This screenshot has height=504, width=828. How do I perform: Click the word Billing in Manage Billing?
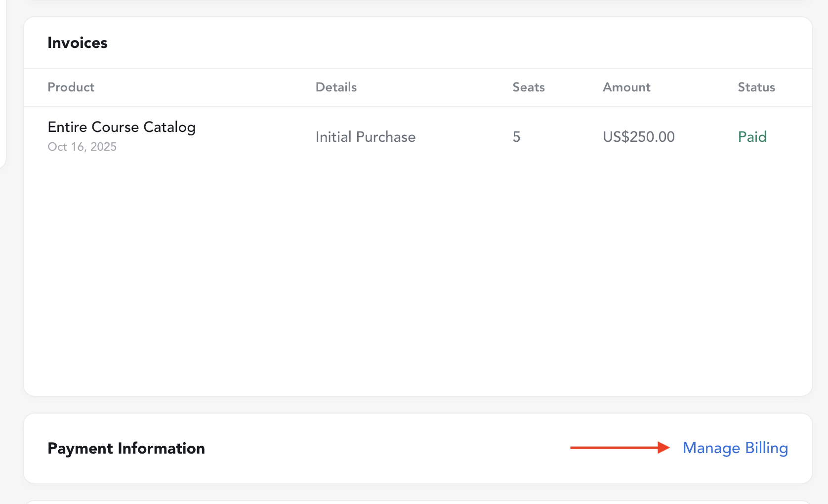pyautogui.click(x=766, y=448)
